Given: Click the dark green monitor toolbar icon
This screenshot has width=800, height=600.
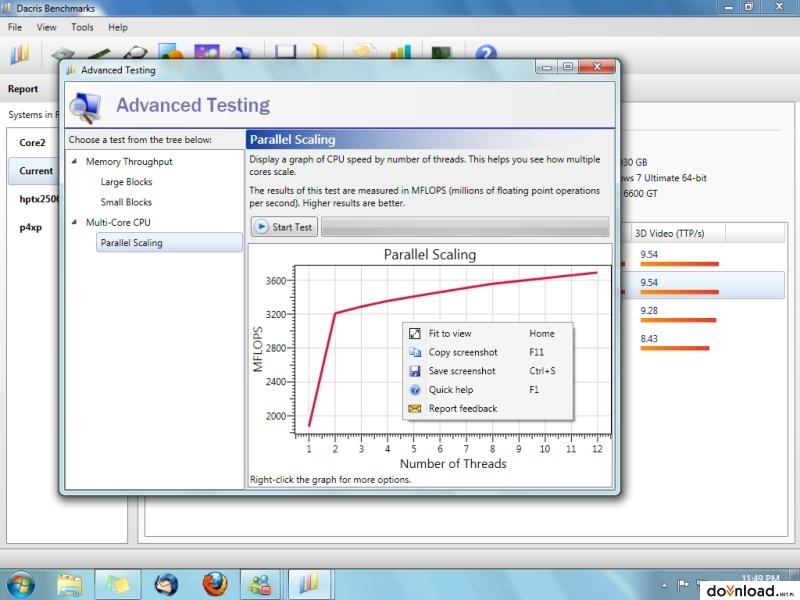Looking at the screenshot, I should click(x=441, y=52).
